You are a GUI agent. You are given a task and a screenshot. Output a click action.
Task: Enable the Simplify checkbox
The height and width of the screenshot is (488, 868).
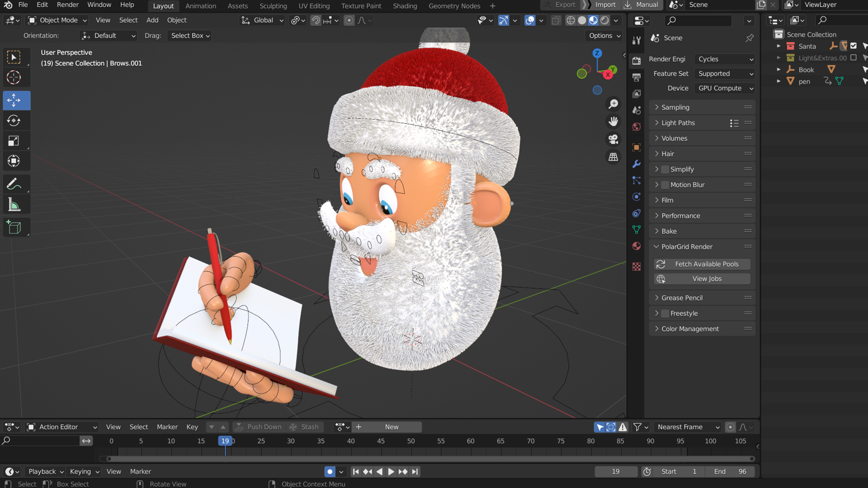(665, 169)
